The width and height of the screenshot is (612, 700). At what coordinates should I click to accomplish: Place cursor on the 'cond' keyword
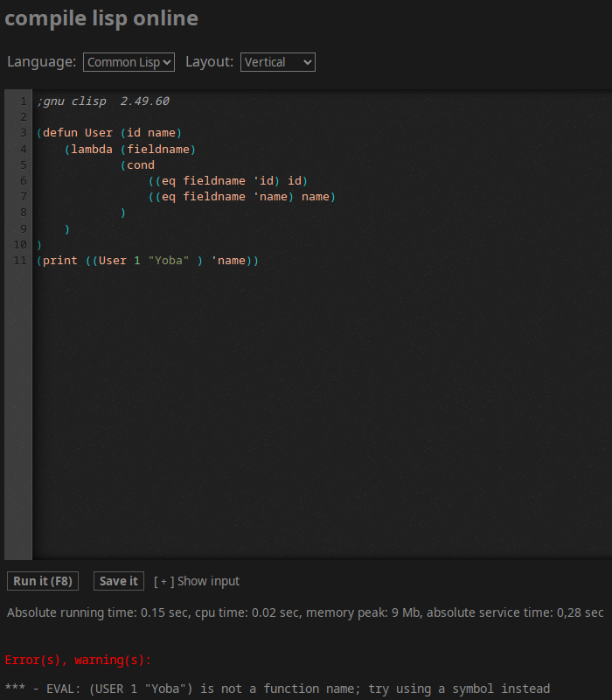(x=141, y=165)
